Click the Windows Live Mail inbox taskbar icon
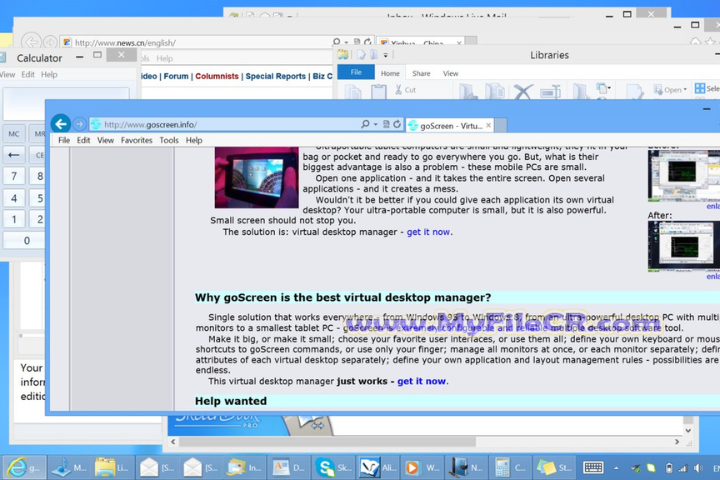The image size is (720, 480). pos(246,468)
